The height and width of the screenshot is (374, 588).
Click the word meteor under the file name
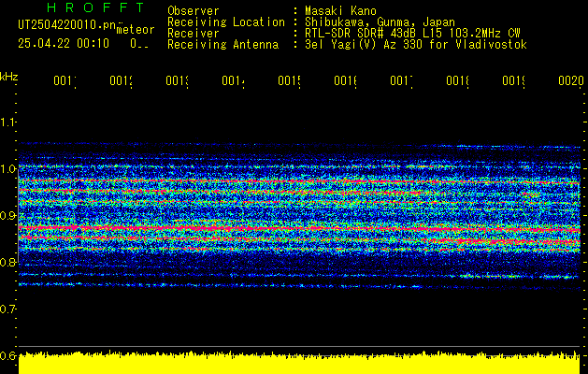136,30
